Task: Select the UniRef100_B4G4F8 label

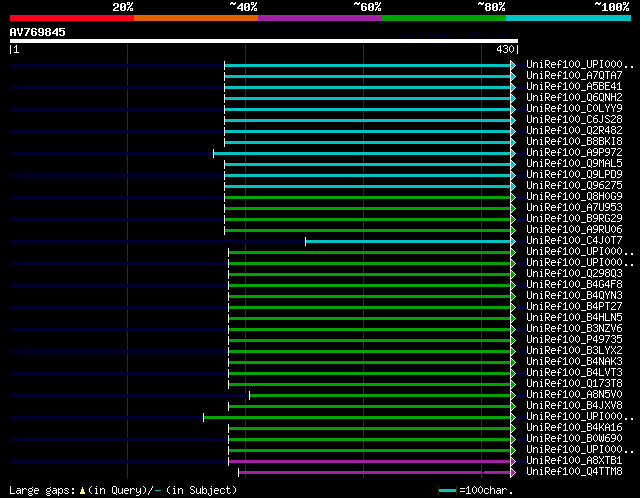Action: (574, 285)
